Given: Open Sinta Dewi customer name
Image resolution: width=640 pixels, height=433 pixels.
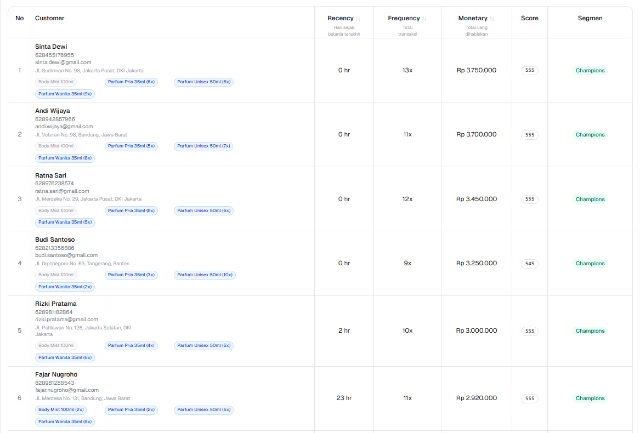Looking at the screenshot, I should click(x=50, y=47).
